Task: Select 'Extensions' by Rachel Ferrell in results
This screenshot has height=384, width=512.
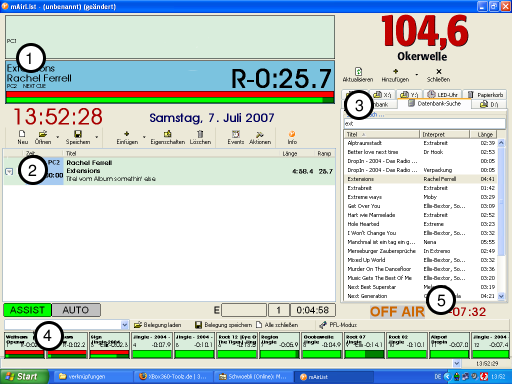Action: pos(421,179)
